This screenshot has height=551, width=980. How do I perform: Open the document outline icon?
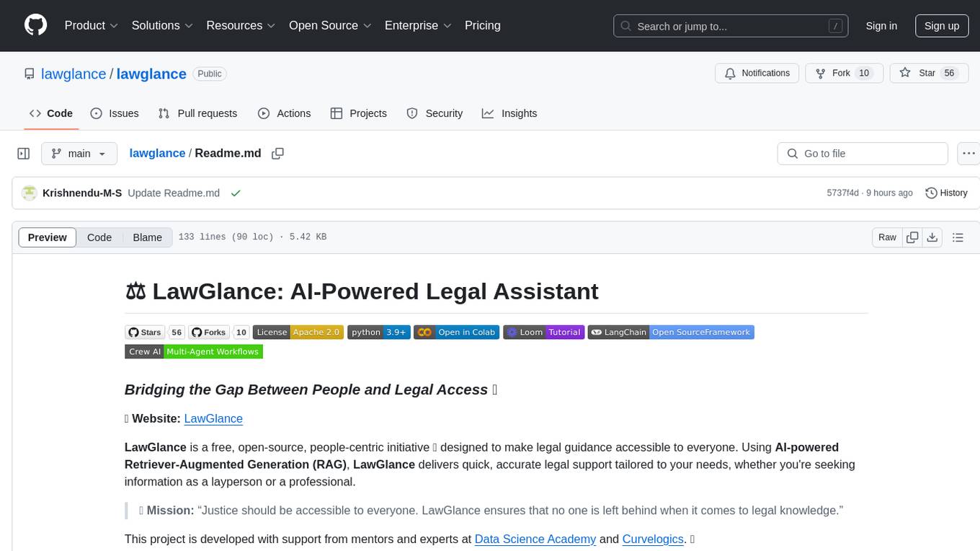pos(958,237)
